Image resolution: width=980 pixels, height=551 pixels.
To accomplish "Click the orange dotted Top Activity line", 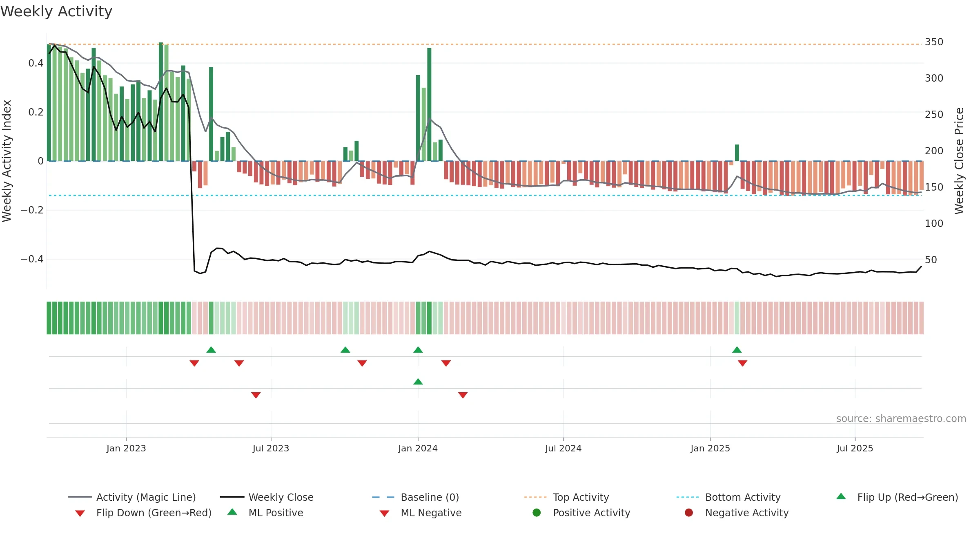I will (485, 44).
